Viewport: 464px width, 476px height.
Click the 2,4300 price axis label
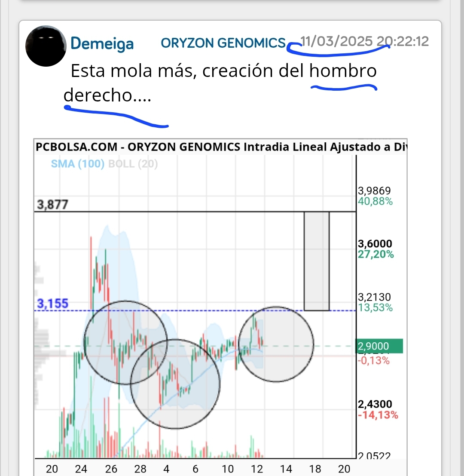(x=375, y=404)
